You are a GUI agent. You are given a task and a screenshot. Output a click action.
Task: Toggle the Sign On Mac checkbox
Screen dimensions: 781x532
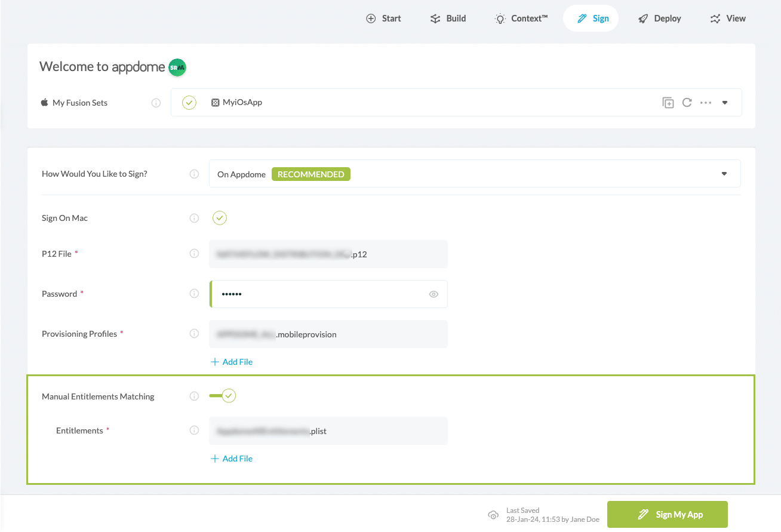220,218
